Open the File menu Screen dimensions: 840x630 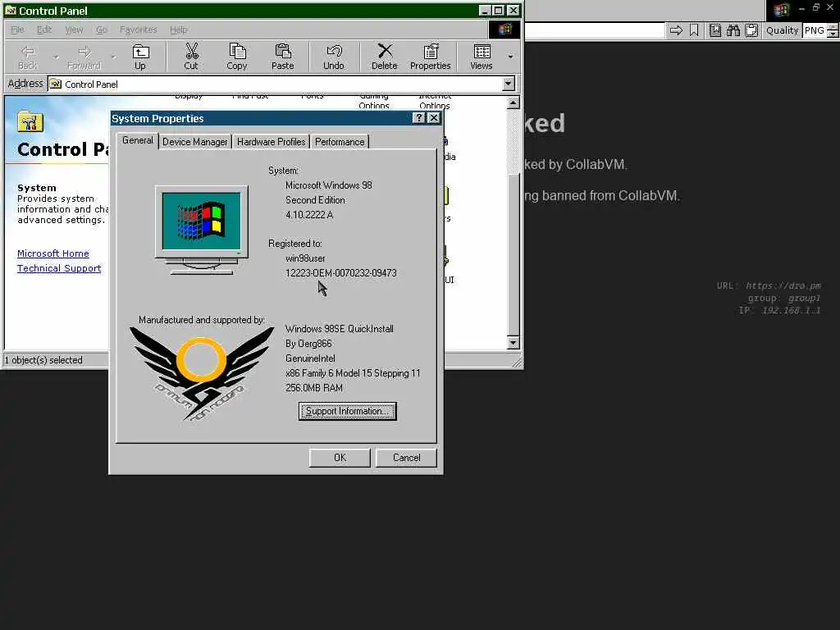pyautogui.click(x=17, y=30)
